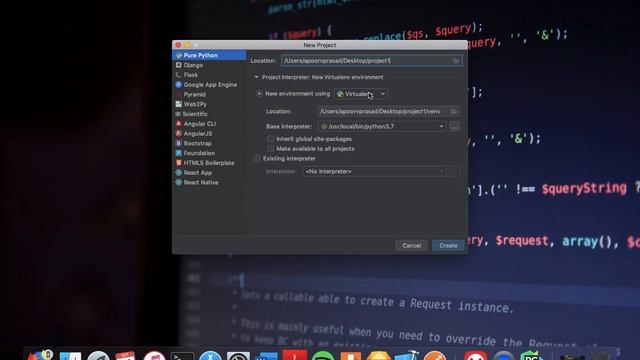Image resolution: width=640 pixels, height=360 pixels.
Task: Open PyCharm icon in the Dock
Action: pyautogui.click(x=531, y=356)
